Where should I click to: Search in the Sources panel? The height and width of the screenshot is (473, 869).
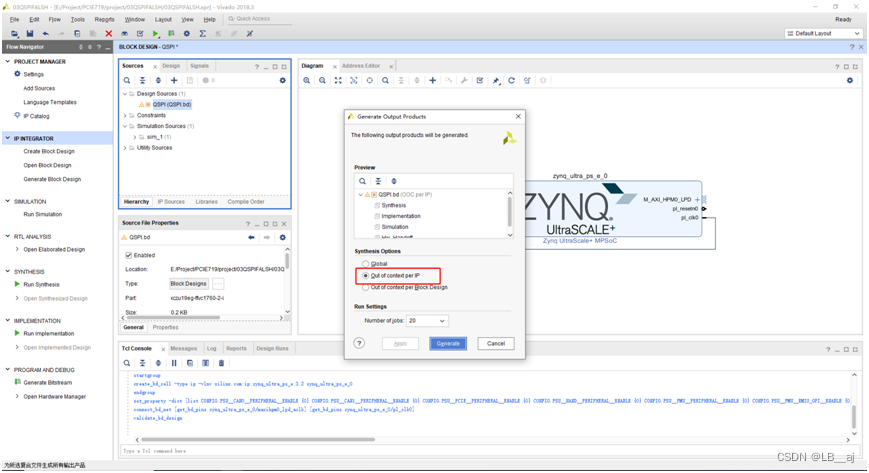click(x=127, y=80)
